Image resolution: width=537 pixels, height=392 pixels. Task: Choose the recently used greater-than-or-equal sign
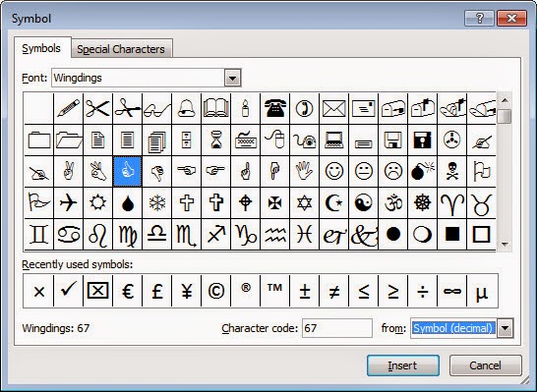(392, 291)
